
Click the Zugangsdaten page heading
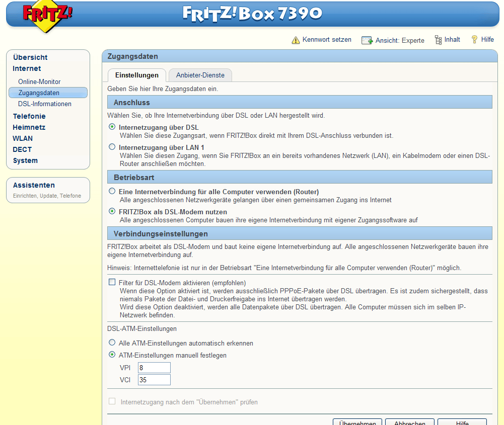pyautogui.click(x=133, y=56)
